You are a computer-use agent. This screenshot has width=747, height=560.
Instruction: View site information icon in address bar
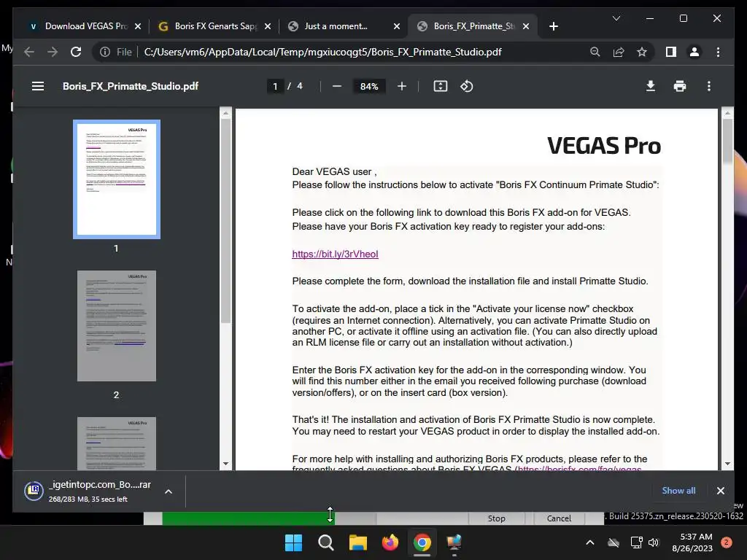click(x=105, y=52)
